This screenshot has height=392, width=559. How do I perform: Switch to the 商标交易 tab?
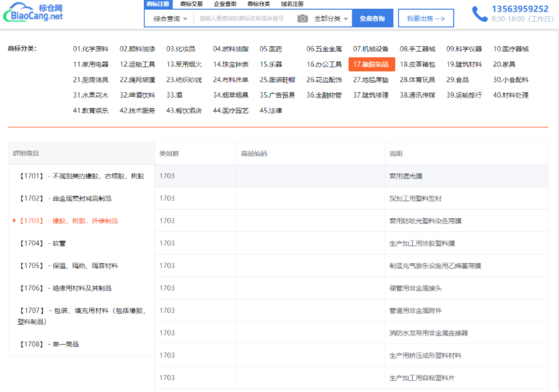tap(191, 4)
